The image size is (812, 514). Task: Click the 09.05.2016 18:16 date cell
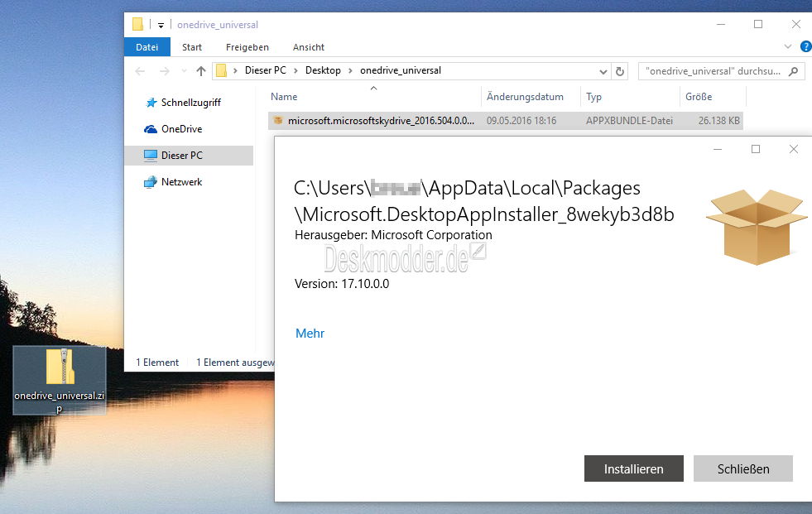click(x=521, y=121)
